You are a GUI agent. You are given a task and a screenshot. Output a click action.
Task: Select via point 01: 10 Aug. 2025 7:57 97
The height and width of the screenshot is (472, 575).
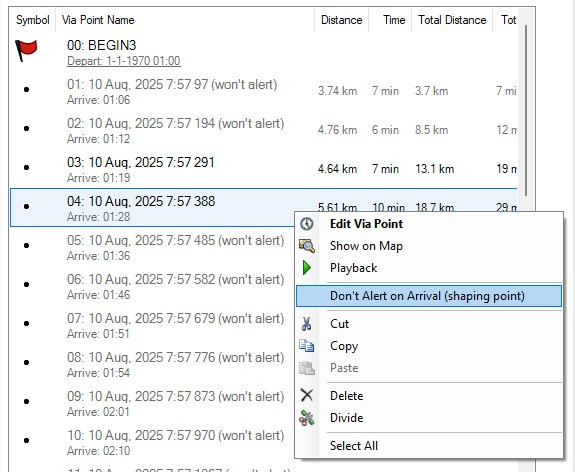click(x=263, y=91)
